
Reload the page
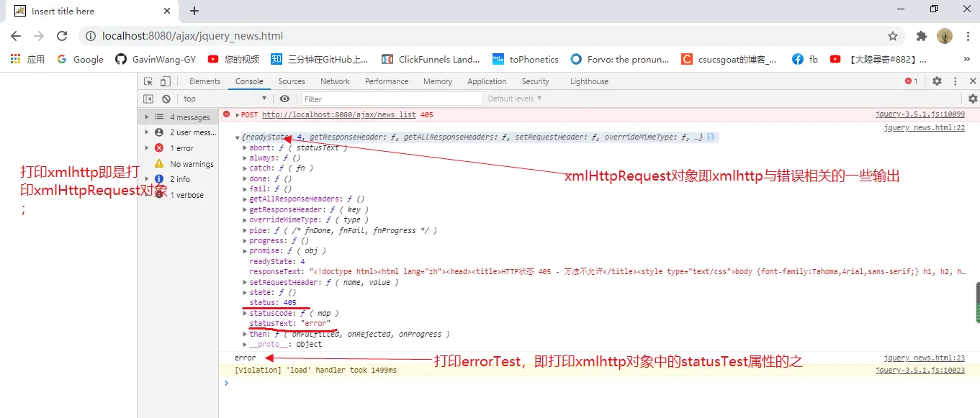click(62, 36)
